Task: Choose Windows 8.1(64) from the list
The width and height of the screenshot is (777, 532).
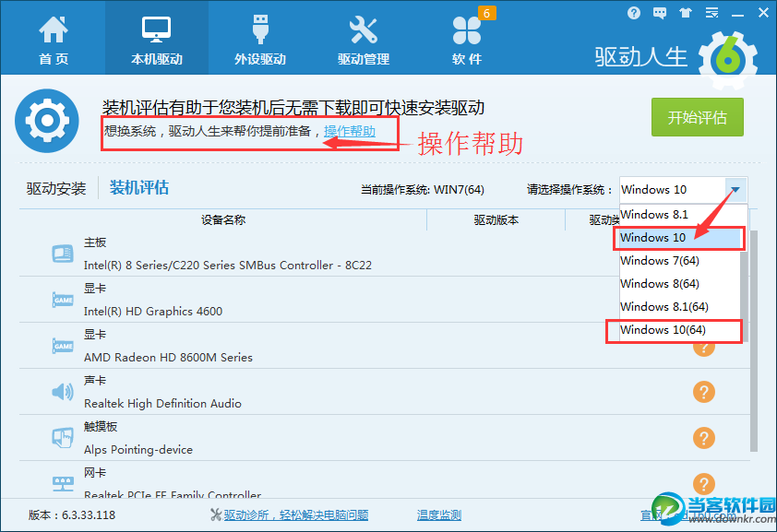Action: [680, 307]
